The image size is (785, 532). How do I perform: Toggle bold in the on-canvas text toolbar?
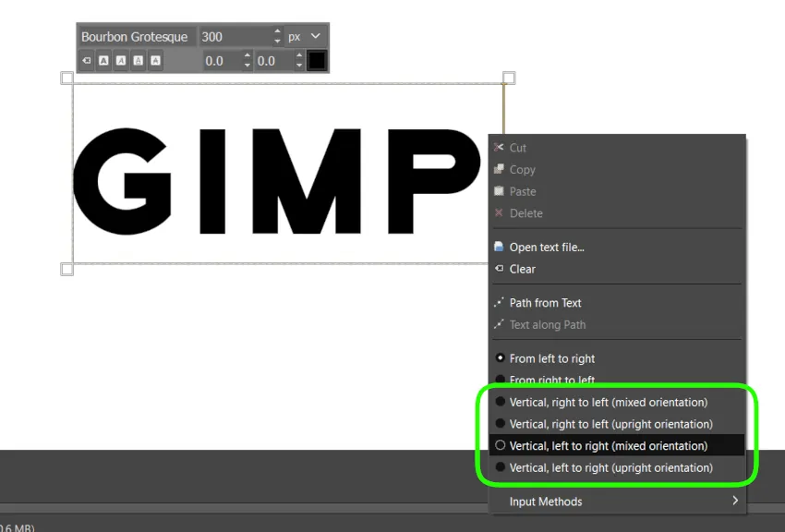[x=103, y=61]
